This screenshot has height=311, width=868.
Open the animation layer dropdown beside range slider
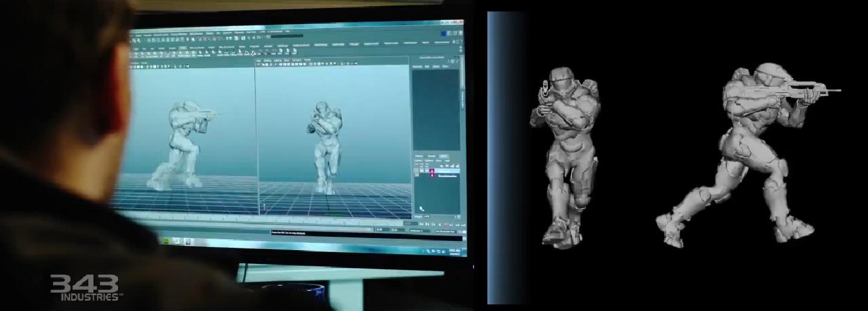pos(420,230)
